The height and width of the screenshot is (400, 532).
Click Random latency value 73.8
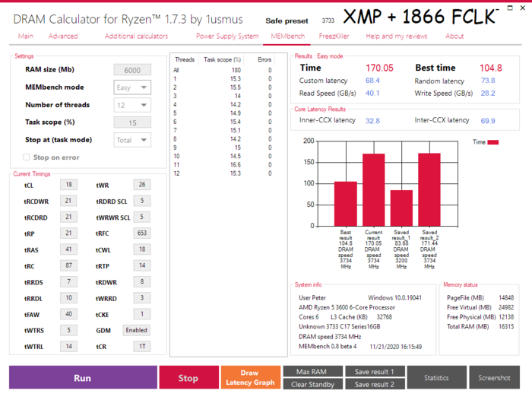pyautogui.click(x=488, y=81)
